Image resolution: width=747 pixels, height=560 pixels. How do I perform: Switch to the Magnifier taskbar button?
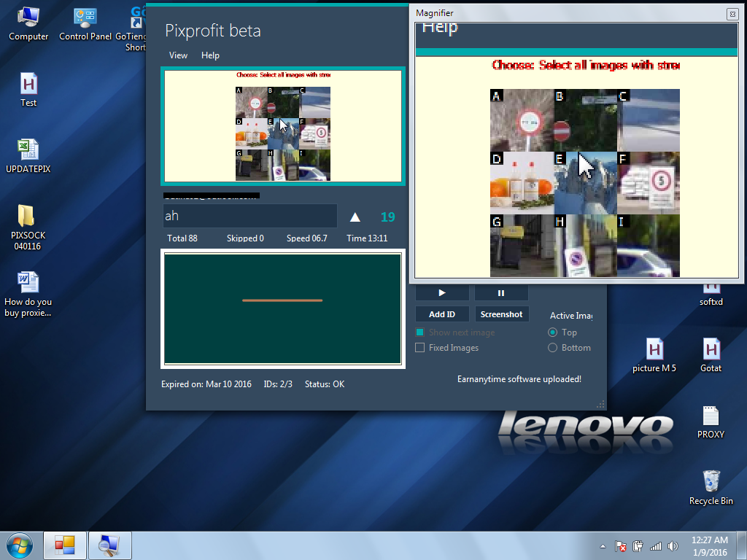click(x=109, y=545)
